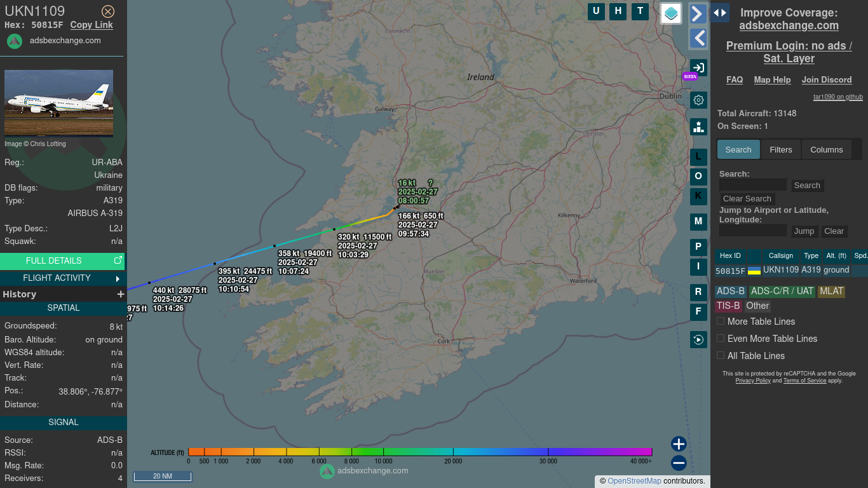
Task: Open the external link icon on Full Details
Action: [x=118, y=261]
